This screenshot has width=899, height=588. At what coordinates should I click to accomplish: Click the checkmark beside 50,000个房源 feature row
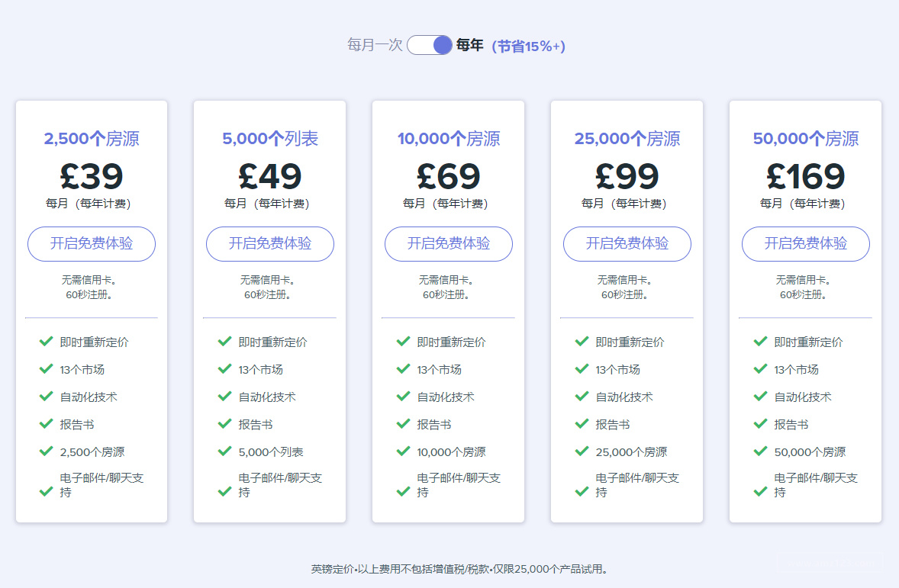pyautogui.click(x=760, y=451)
